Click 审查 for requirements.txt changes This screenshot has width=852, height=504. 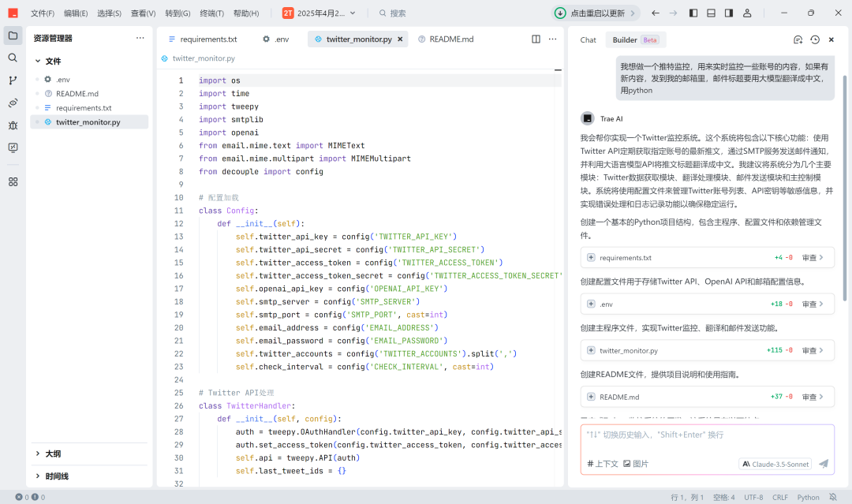811,258
